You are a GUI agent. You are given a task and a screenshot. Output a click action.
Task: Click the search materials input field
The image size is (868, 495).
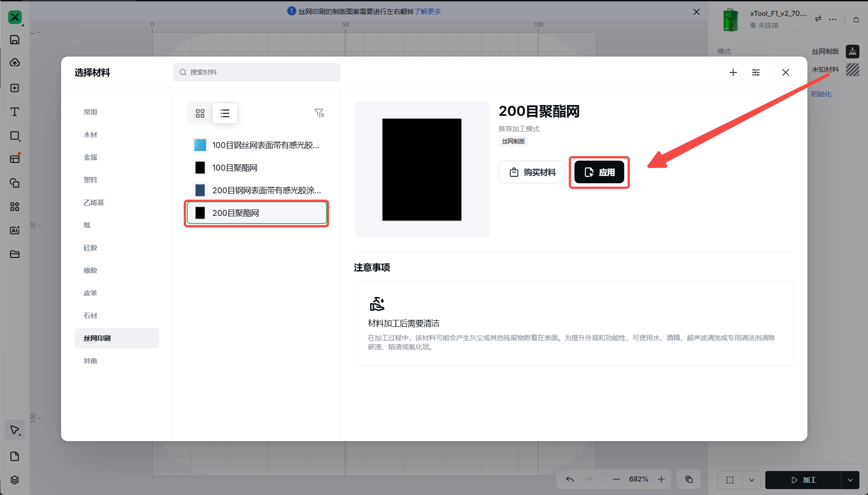click(257, 72)
